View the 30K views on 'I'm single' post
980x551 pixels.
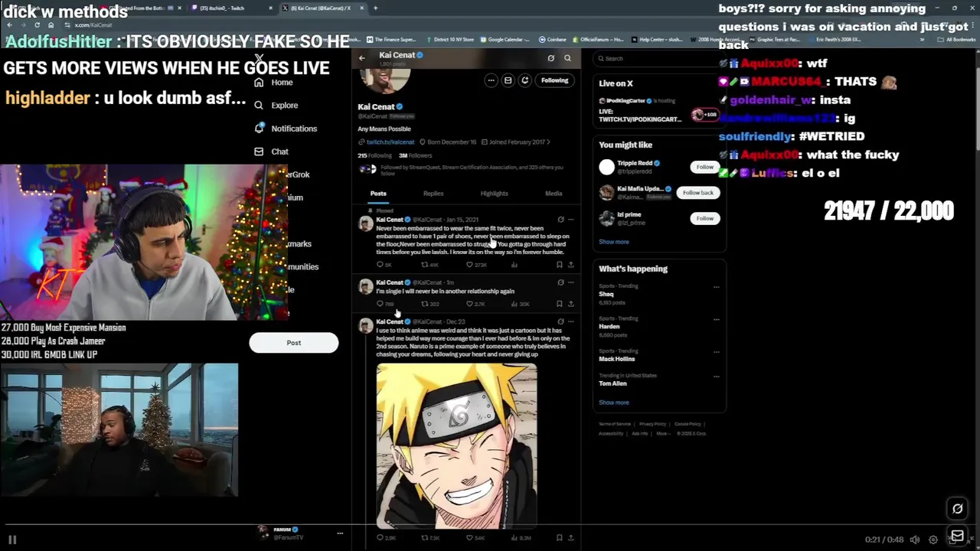pyautogui.click(x=519, y=304)
